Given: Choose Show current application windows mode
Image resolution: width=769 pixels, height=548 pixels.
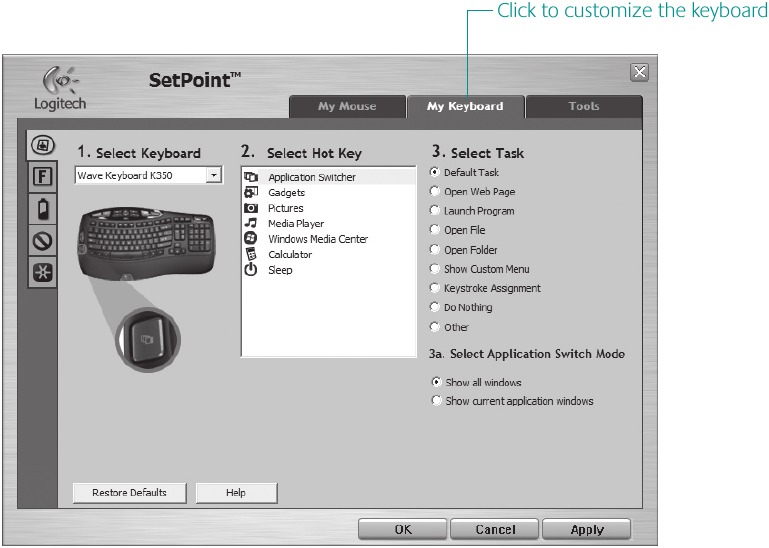Looking at the screenshot, I should [x=436, y=400].
